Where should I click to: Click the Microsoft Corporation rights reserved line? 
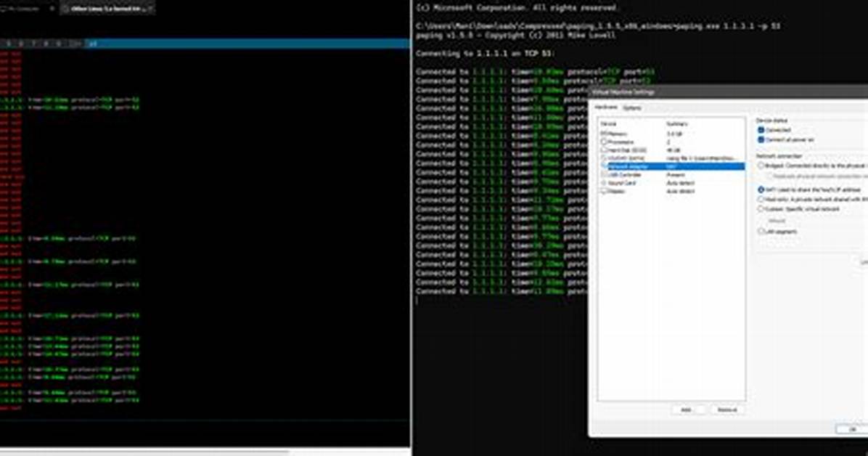(515, 8)
